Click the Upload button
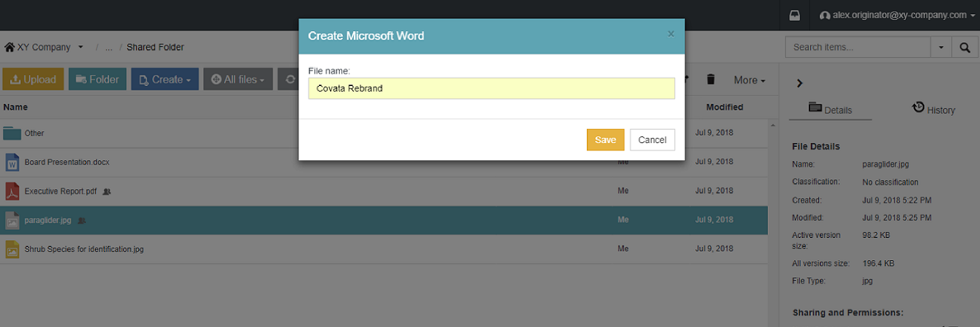The width and height of the screenshot is (980, 327). tap(33, 79)
